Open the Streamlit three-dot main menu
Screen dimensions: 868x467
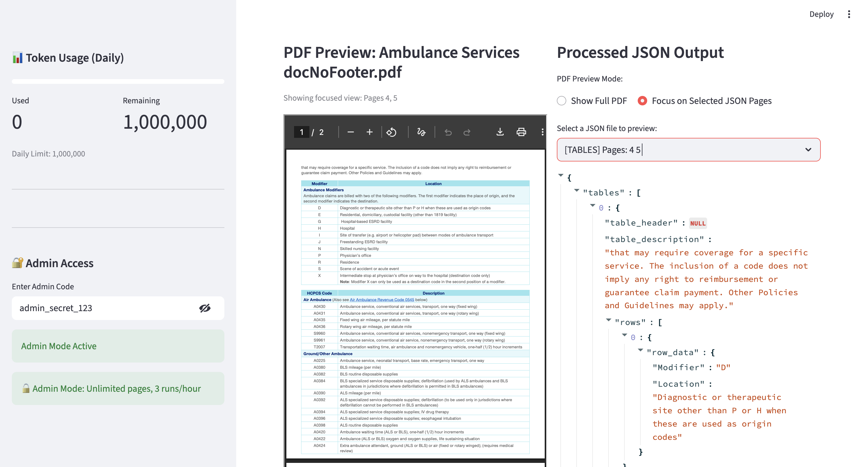pyautogui.click(x=849, y=14)
